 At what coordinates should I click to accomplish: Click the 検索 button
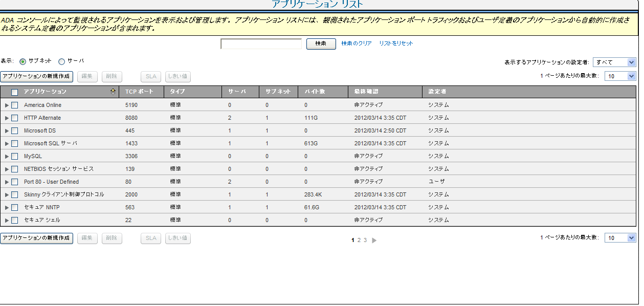pyautogui.click(x=321, y=43)
